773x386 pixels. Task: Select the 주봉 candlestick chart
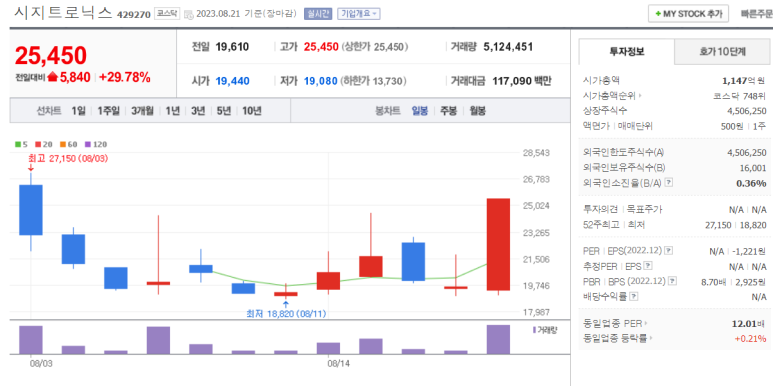pyautogui.click(x=449, y=111)
